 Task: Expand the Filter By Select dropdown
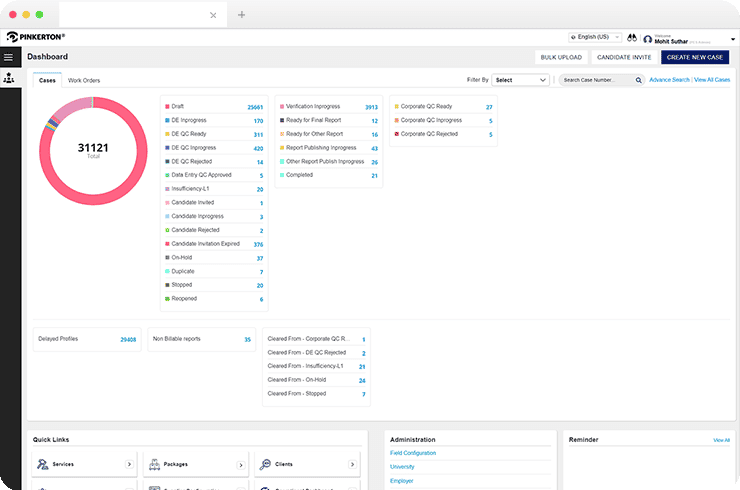click(521, 80)
